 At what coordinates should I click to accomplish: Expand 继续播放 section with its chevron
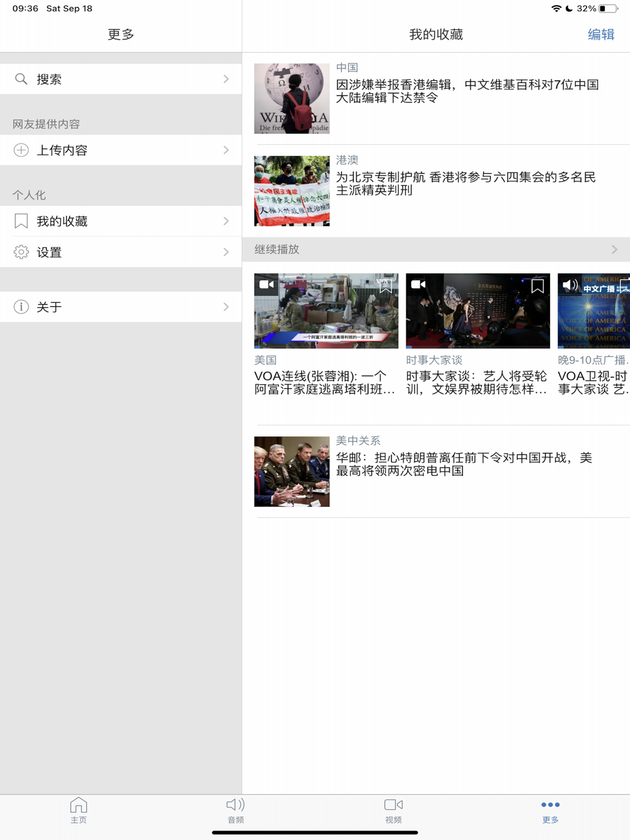[615, 249]
